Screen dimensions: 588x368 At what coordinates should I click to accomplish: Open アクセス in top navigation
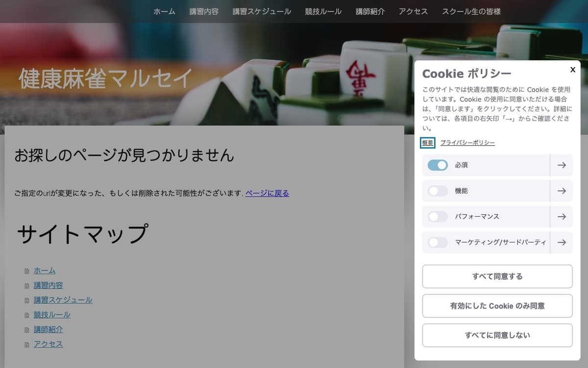point(413,11)
